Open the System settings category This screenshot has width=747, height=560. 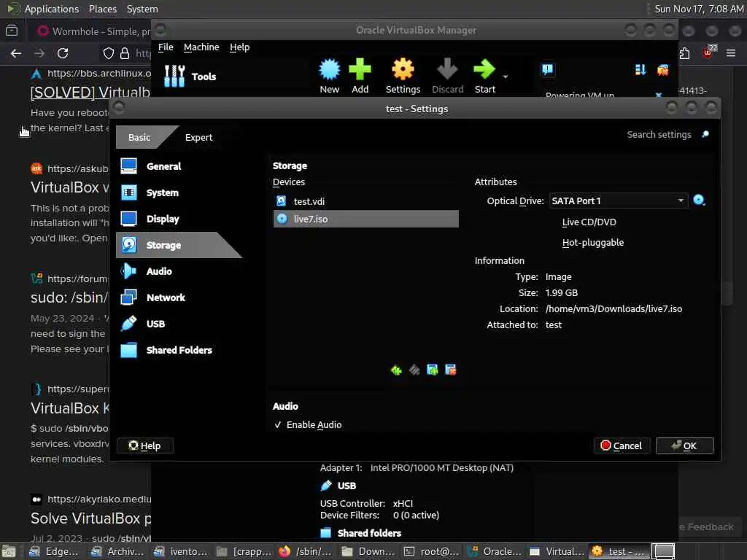(179, 192)
